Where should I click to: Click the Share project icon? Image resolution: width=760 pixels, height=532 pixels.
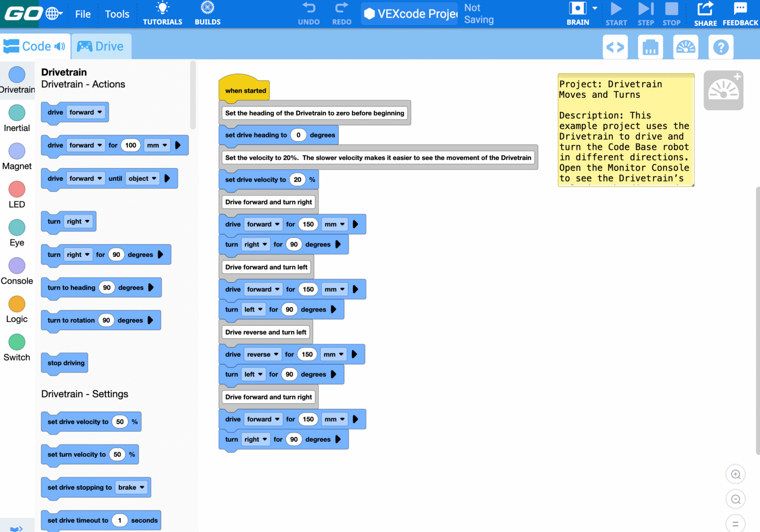coord(705,9)
